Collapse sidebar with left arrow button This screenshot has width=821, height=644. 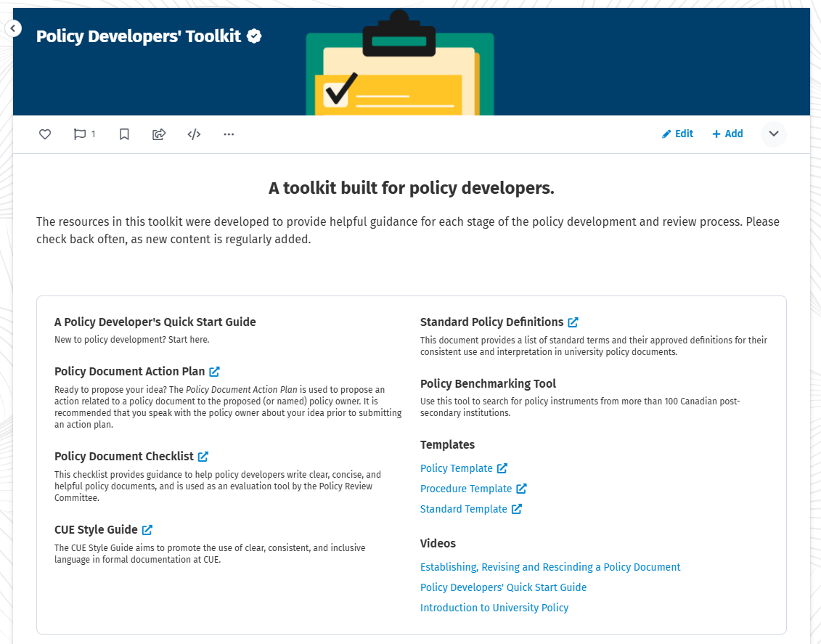(13, 28)
